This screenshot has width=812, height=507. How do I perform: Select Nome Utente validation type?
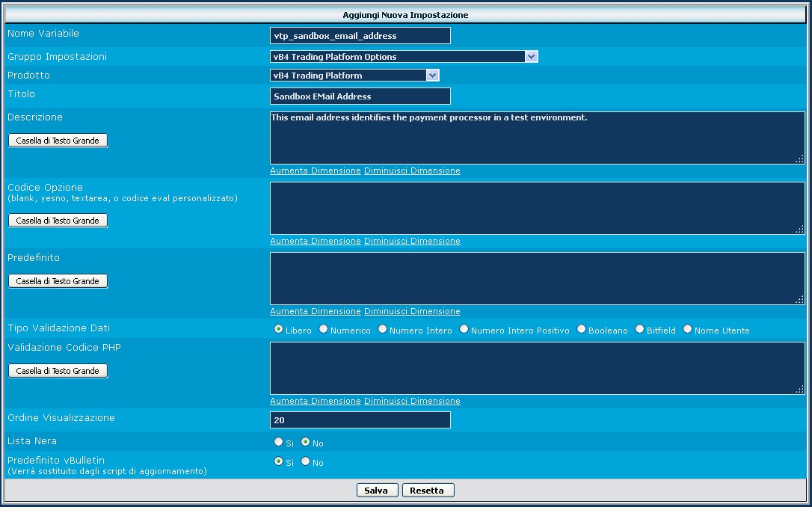pos(688,330)
